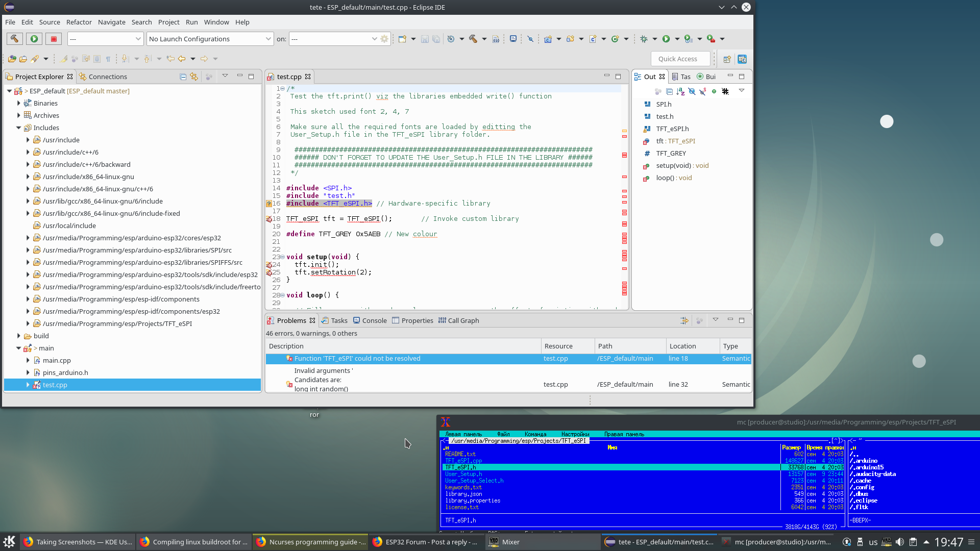Click the warning marker on line 16
This screenshot has height=551, width=980.
point(269,204)
